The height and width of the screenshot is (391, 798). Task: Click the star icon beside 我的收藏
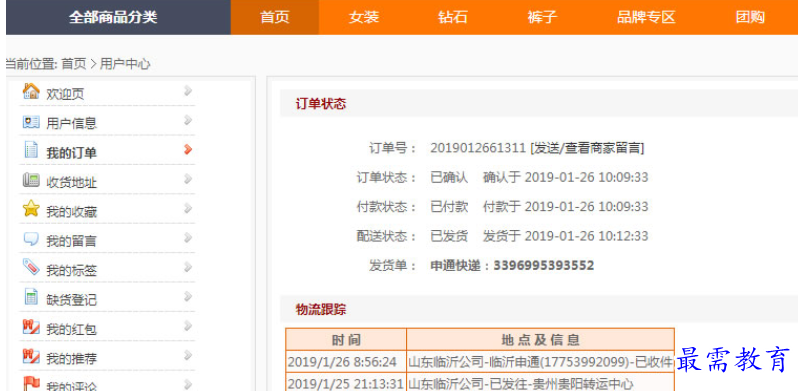click(31, 209)
